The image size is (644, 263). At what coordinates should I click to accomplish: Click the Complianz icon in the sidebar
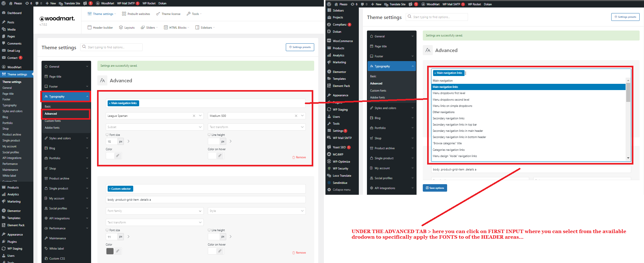point(329,24)
